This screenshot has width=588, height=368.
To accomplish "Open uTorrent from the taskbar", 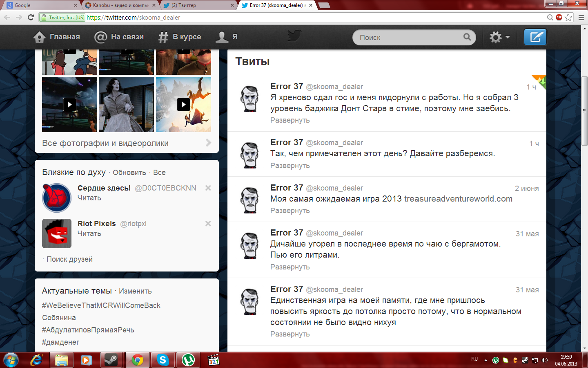I will click(x=188, y=360).
